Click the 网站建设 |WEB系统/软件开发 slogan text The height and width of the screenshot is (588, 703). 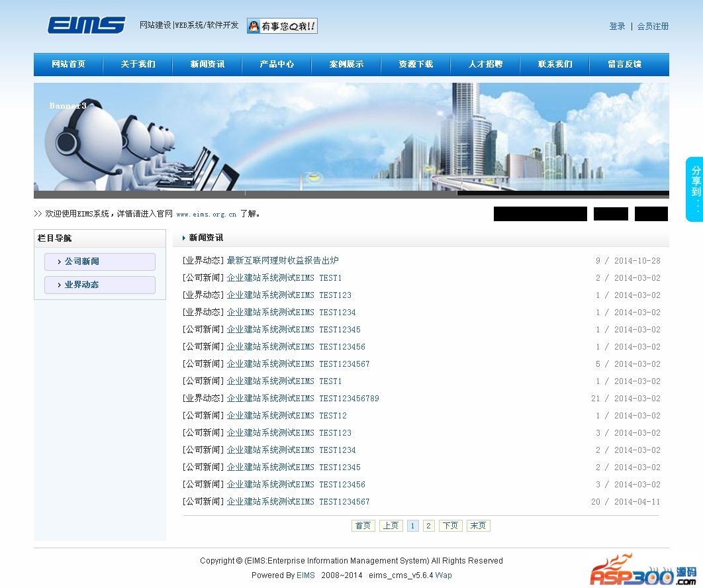coord(189,25)
